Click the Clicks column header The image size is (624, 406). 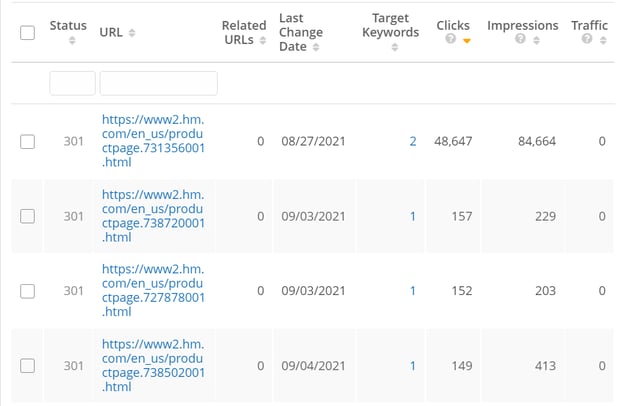(x=453, y=25)
